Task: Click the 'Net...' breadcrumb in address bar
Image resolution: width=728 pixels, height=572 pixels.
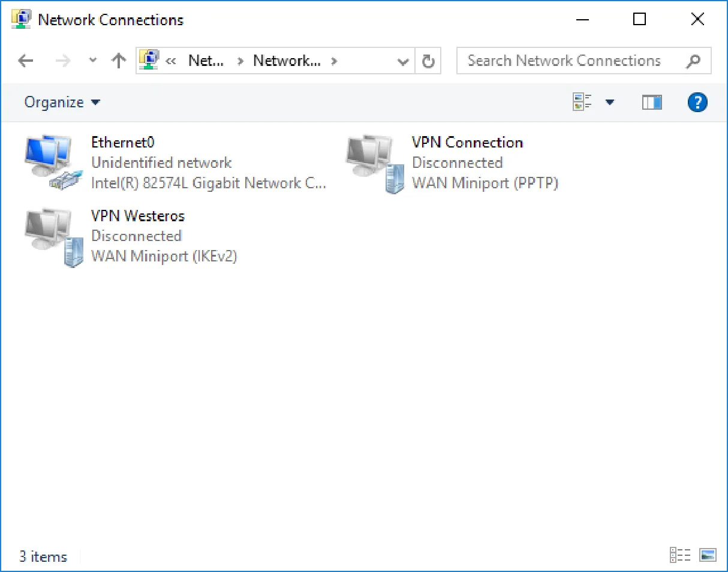Action: 206,61
